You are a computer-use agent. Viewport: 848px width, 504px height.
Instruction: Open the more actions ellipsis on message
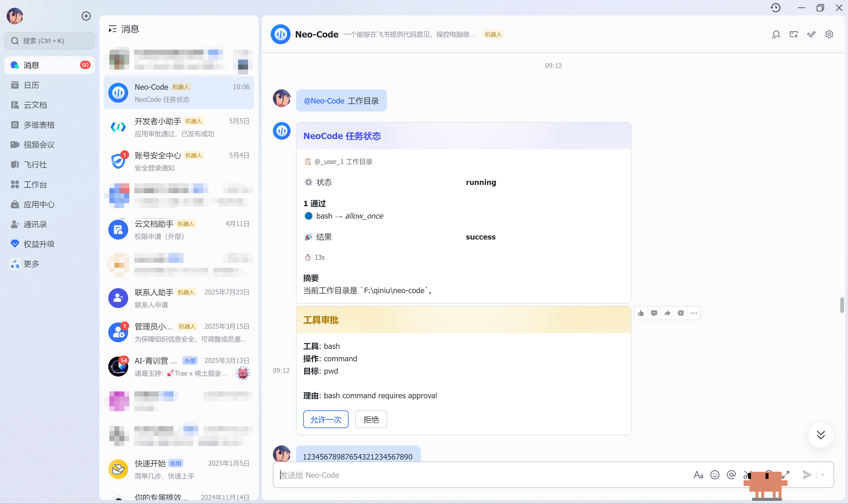(x=694, y=313)
